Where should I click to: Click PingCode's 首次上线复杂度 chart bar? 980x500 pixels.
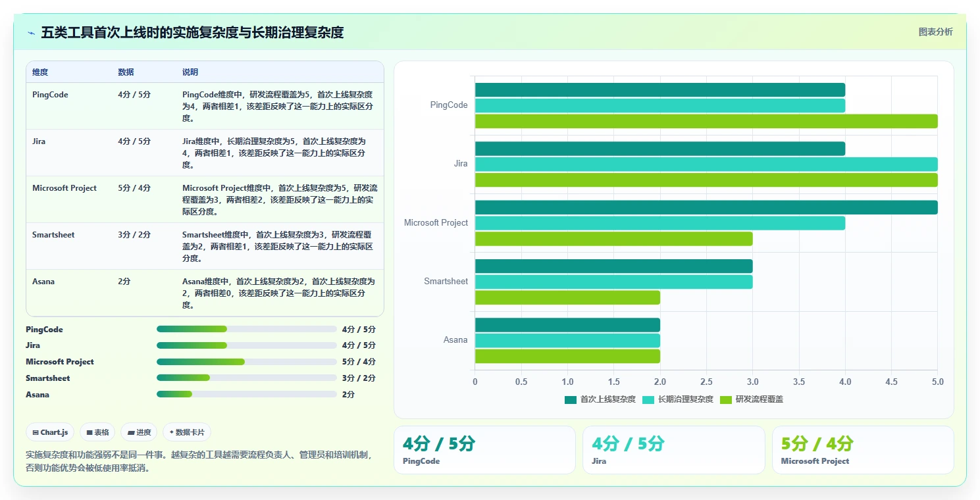(x=660, y=90)
